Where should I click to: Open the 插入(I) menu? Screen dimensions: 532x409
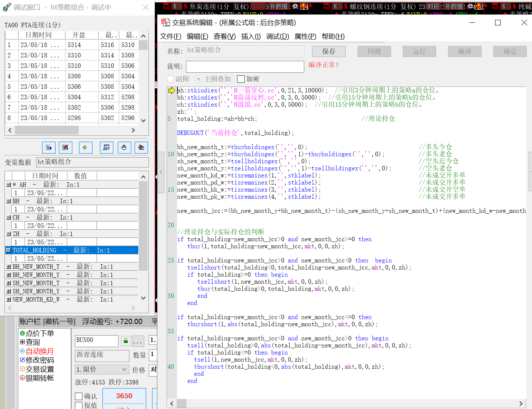coord(251,37)
